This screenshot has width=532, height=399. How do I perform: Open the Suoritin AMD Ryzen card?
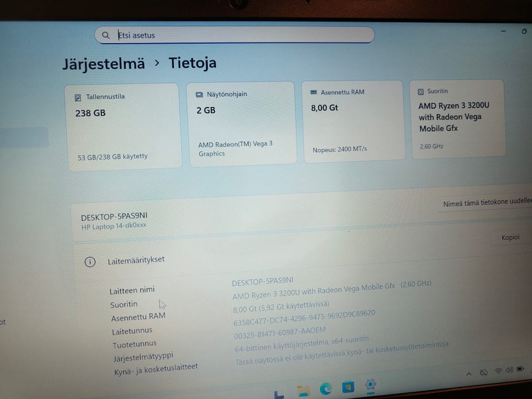pos(458,119)
